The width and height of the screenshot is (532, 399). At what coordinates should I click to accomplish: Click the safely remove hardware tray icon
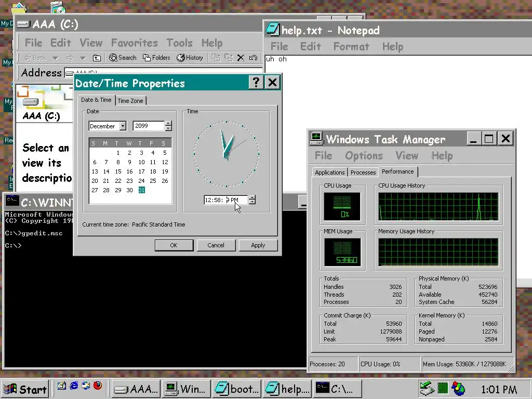pyautogui.click(x=427, y=389)
